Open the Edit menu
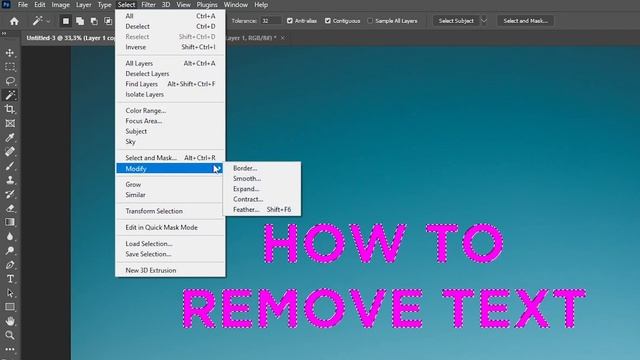This screenshot has height=360, width=640. (40, 5)
